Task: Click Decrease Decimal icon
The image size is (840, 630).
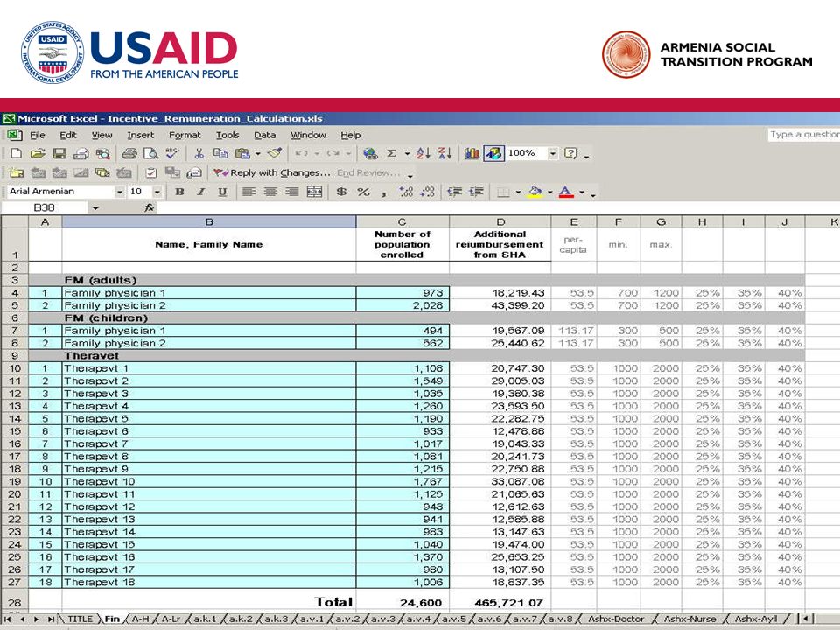Action: coord(427,192)
